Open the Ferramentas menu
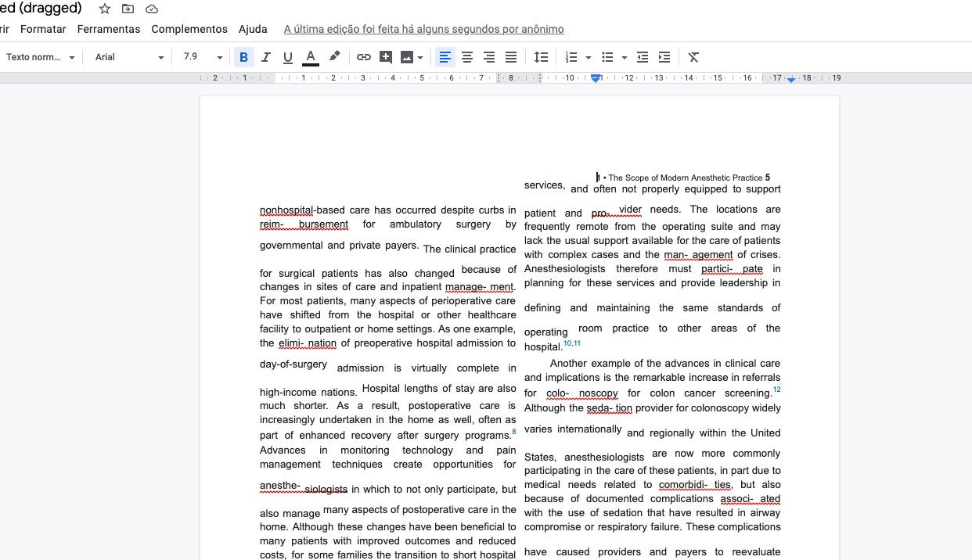 tap(108, 29)
